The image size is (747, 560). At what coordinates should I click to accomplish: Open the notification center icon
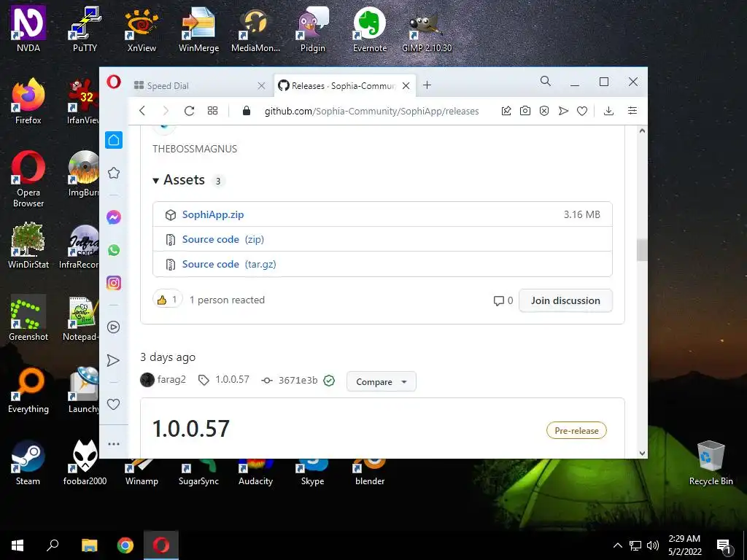(x=724, y=547)
